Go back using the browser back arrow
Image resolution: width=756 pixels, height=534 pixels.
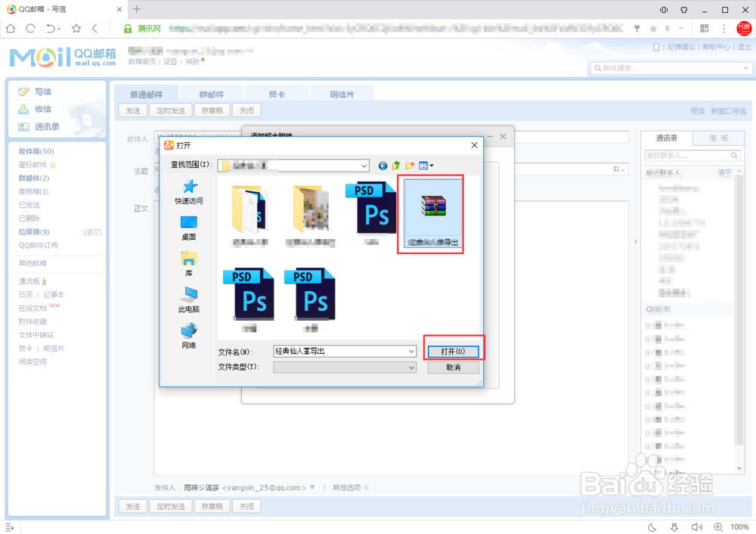pos(95,29)
